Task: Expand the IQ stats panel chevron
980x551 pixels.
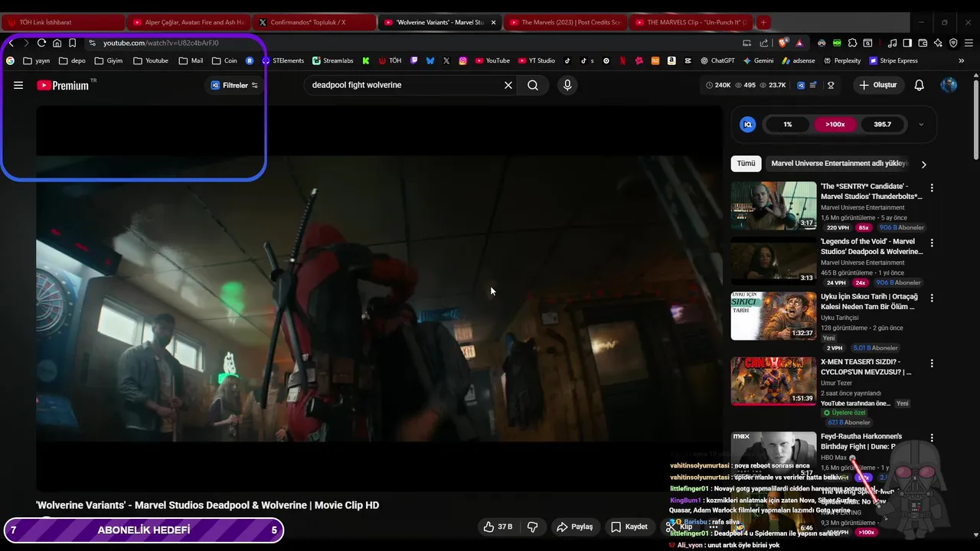Action: pos(921,124)
